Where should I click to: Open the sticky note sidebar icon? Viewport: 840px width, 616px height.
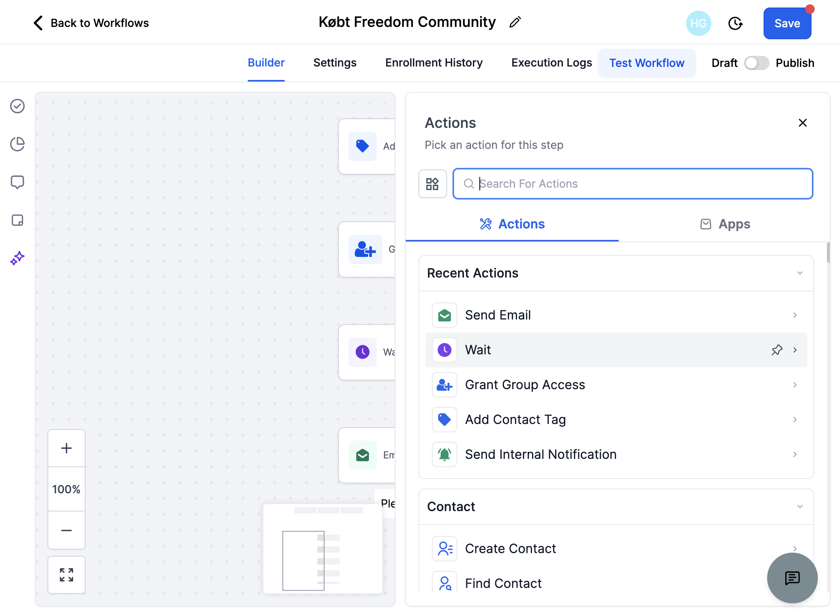coord(17,220)
